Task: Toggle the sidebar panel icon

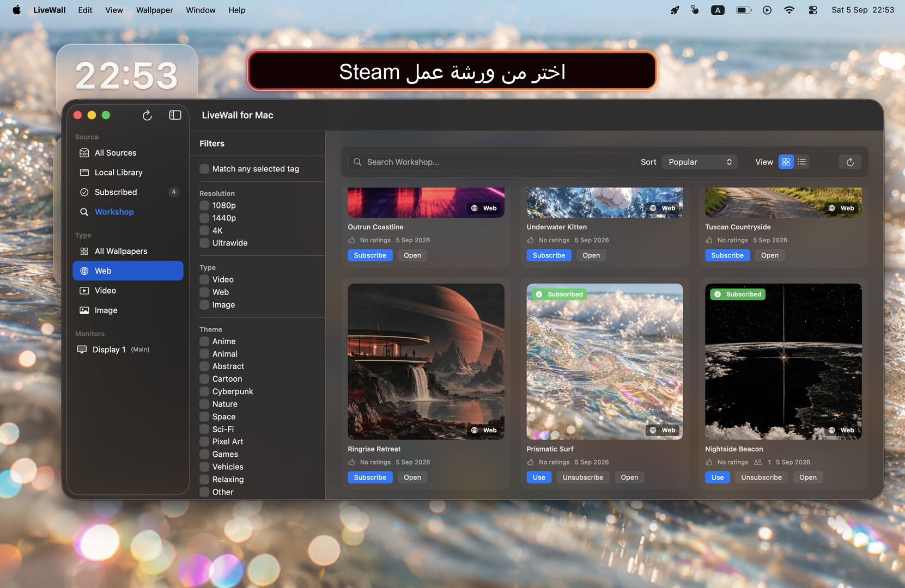Action: (175, 115)
